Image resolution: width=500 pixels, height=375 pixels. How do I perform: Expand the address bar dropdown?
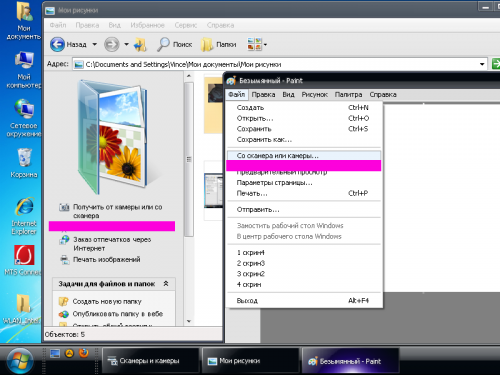click(482, 64)
